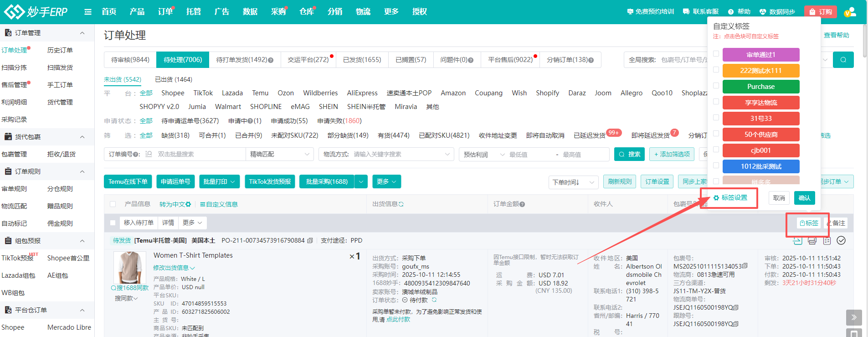Copy order number PO-211-00734573916790884
The height and width of the screenshot is (337, 868).
310,240
